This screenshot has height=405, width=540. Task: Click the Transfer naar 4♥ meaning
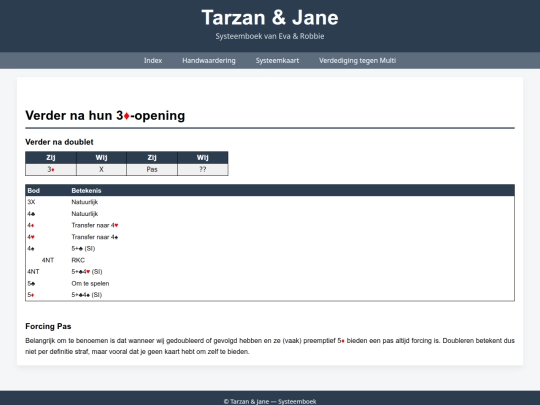pyautogui.click(x=95, y=225)
